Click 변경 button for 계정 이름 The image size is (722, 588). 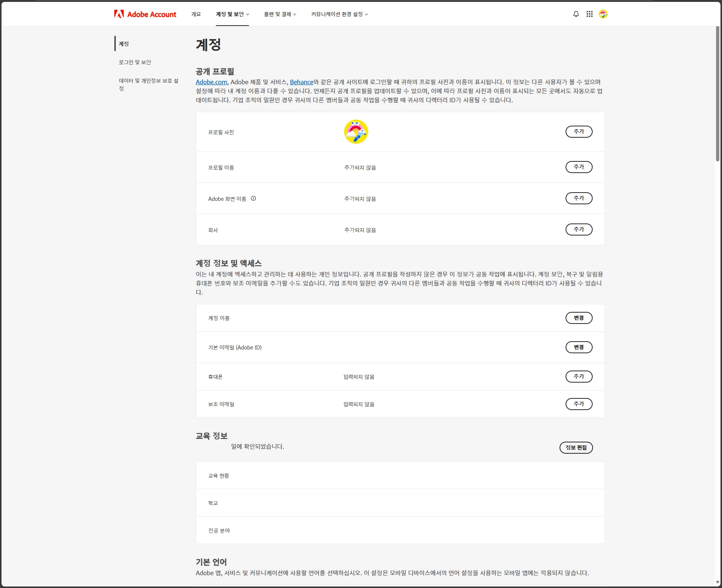pos(578,318)
